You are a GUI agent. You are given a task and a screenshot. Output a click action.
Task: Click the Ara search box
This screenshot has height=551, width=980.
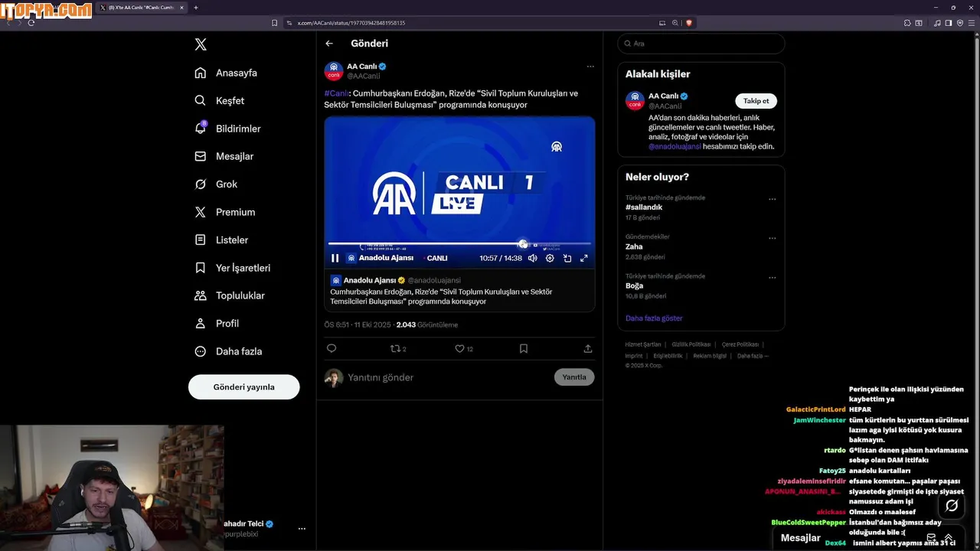point(701,44)
